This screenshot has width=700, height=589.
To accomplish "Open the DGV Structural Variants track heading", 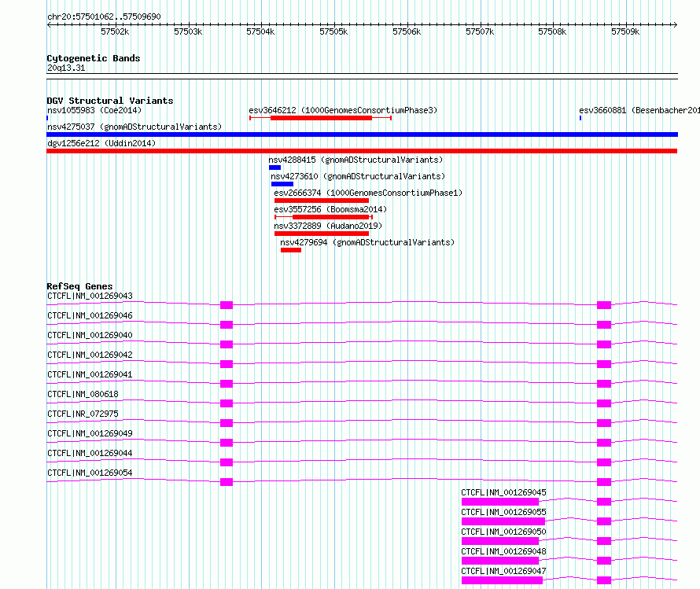I will pyautogui.click(x=110, y=101).
